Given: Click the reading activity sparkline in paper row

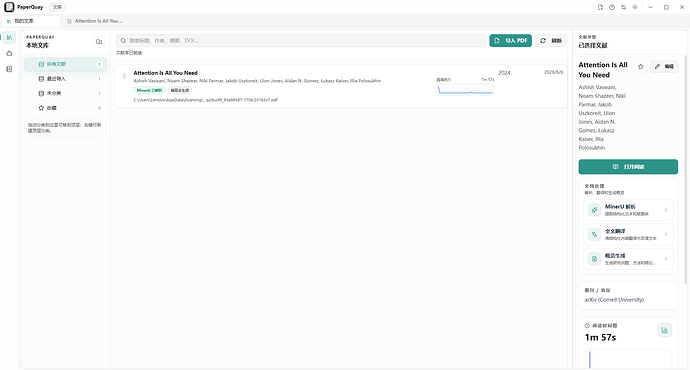Looking at the screenshot, I should tap(465, 89).
